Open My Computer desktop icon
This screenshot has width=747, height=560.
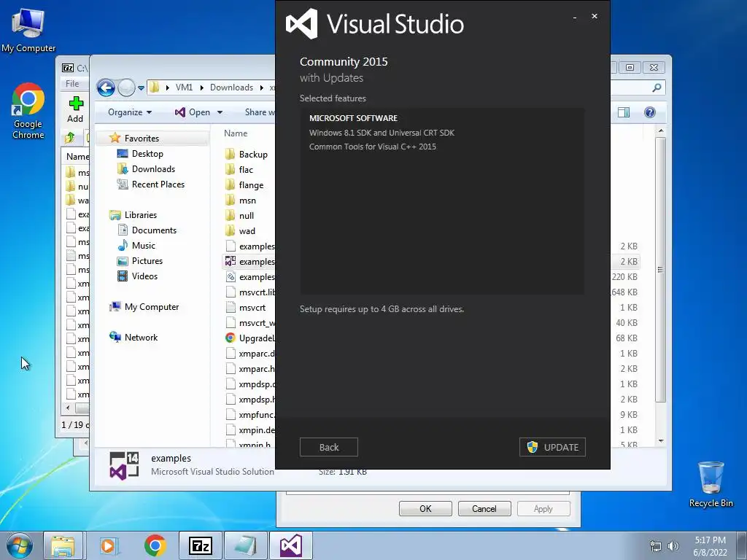[28, 30]
